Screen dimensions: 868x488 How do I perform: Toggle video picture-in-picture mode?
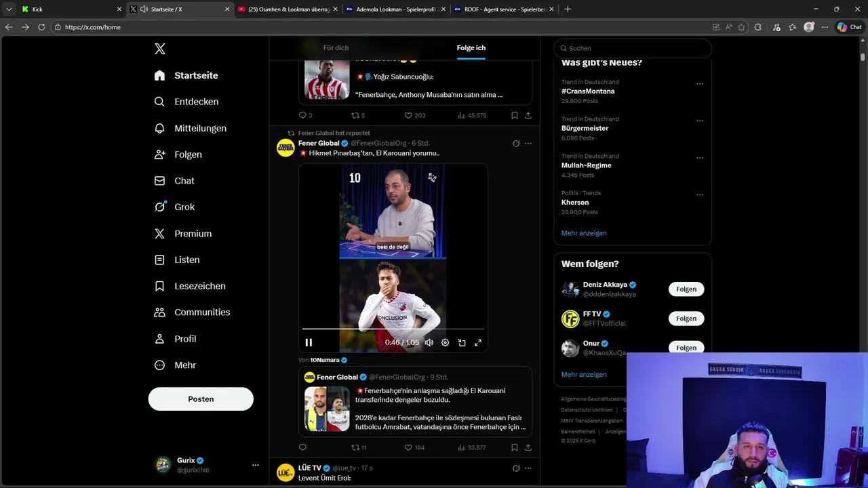click(x=462, y=343)
